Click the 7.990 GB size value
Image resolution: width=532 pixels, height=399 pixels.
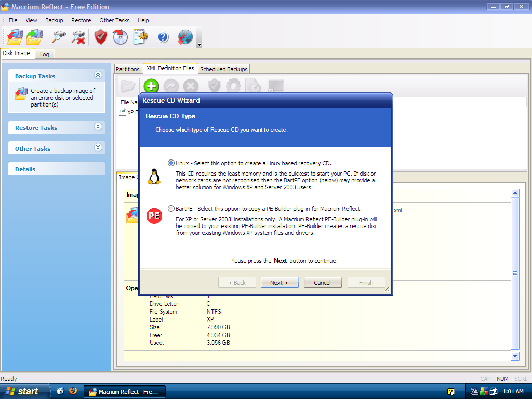pos(218,327)
